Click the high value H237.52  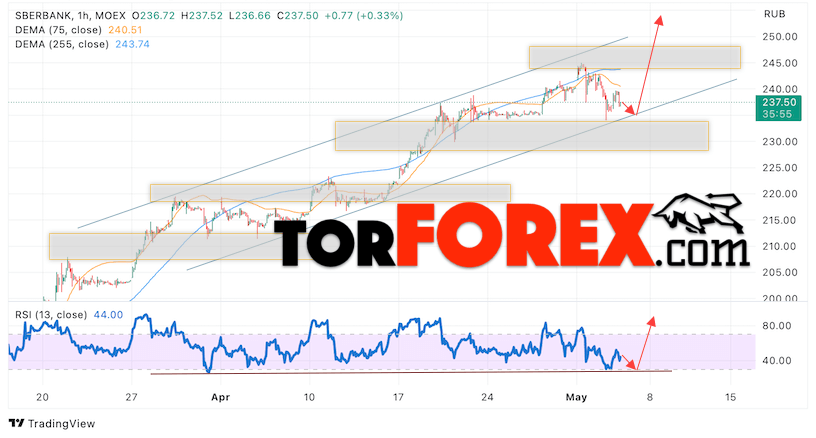202,16
